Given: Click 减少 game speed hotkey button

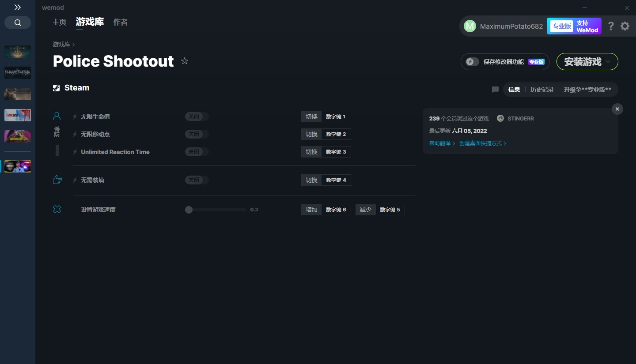Looking at the screenshot, I should pyautogui.click(x=366, y=210).
